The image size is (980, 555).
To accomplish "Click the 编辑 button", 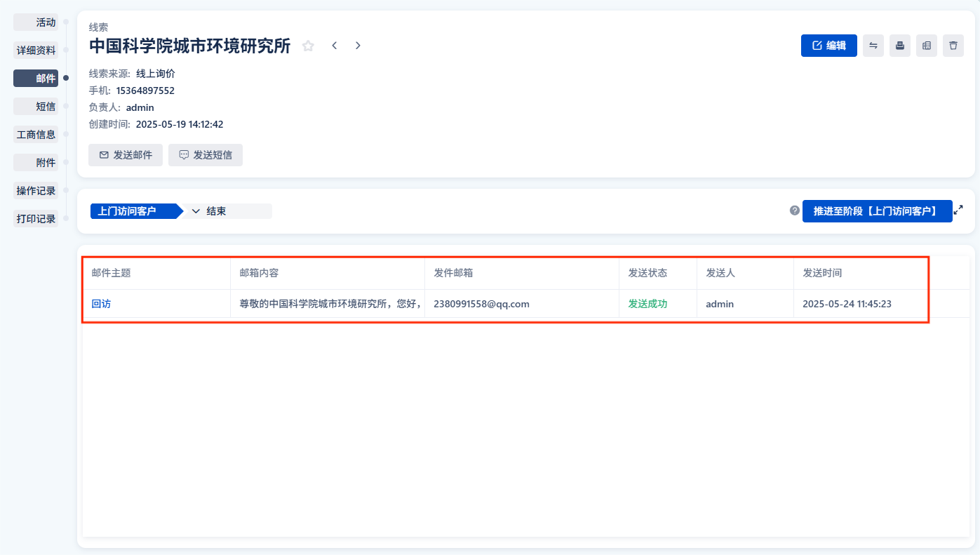I will point(829,46).
